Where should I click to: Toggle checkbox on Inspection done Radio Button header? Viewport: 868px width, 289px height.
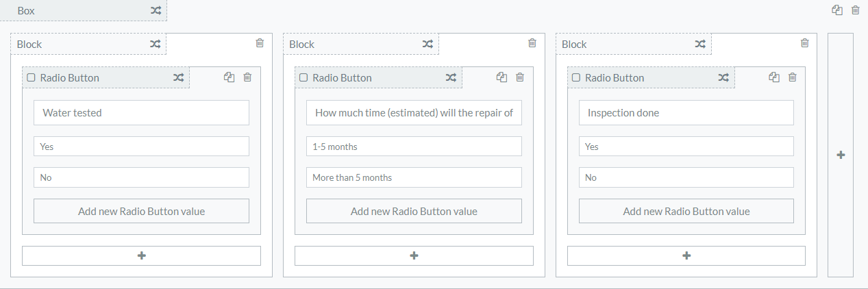pyautogui.click(x=576, y=78)
